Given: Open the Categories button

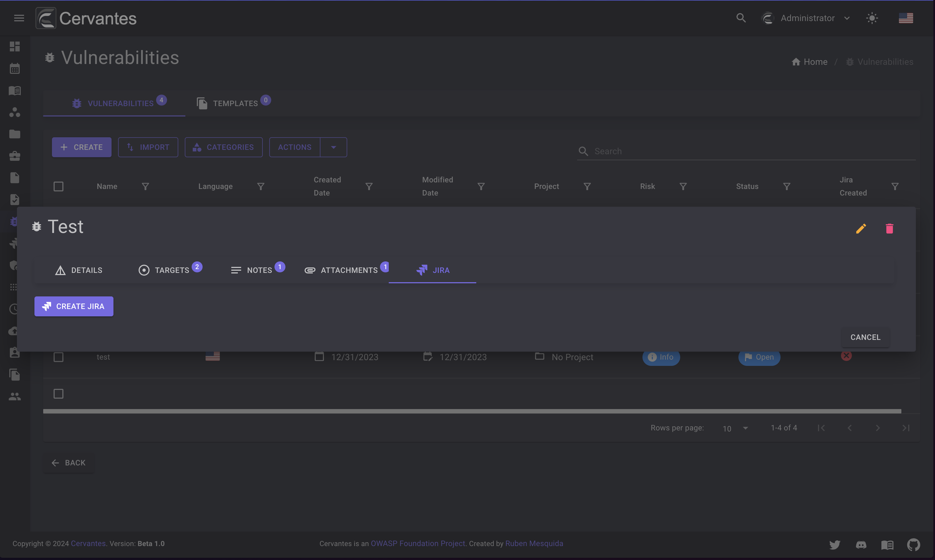Looking at the screenshot, I should (x=223, y=147).
